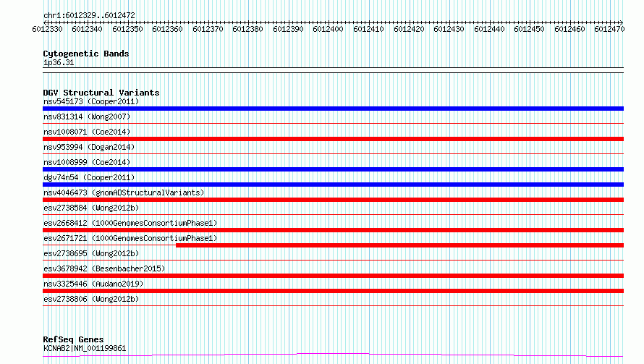Click ruler position 6012410
Viewport: 644px width, 364px height.
[368, 29]
